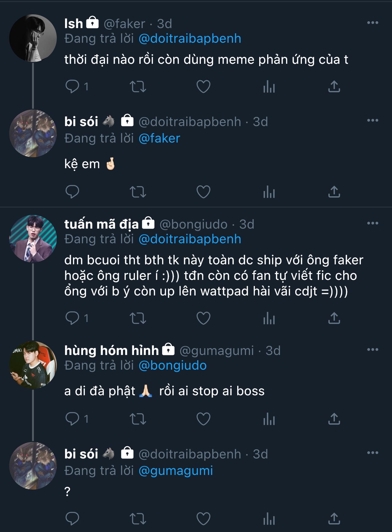This screenshot has width=392, height=532.
Task: Like the 'kệ em' reply
Action: [x=203, y=192]
